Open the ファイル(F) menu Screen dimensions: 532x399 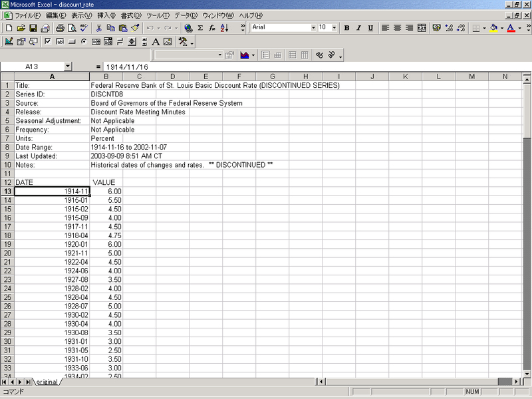point(27,15)
